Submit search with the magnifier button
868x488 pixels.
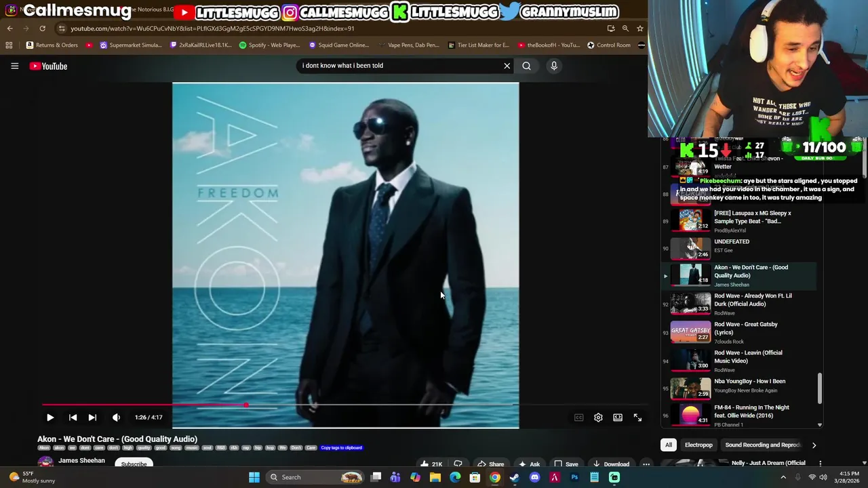[x=526, y=66]
